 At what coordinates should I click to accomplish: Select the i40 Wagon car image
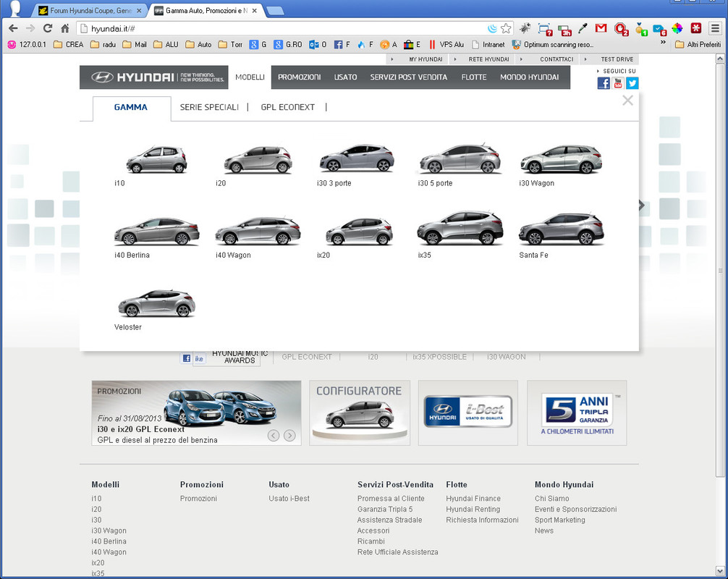click(258, 230)
